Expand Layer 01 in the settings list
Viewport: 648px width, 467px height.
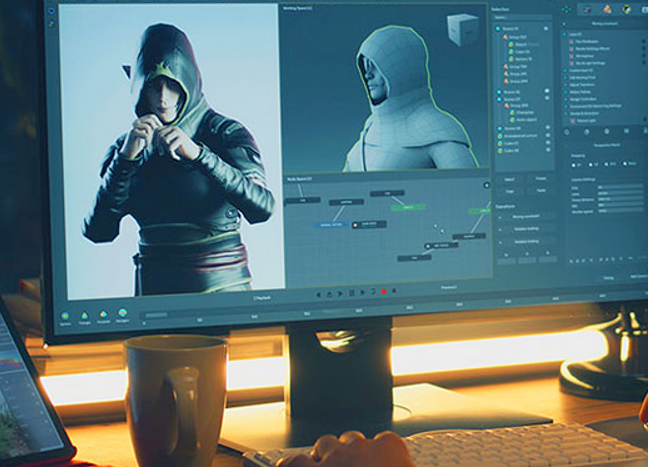pyautogui.click(x=567, y=33)
